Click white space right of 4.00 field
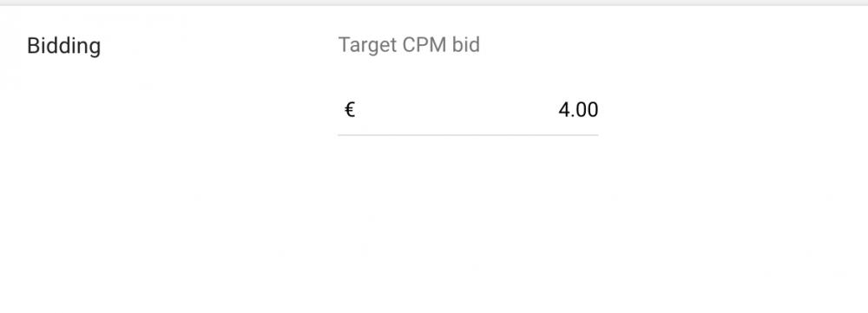868x313 pixels. [731, 110]
